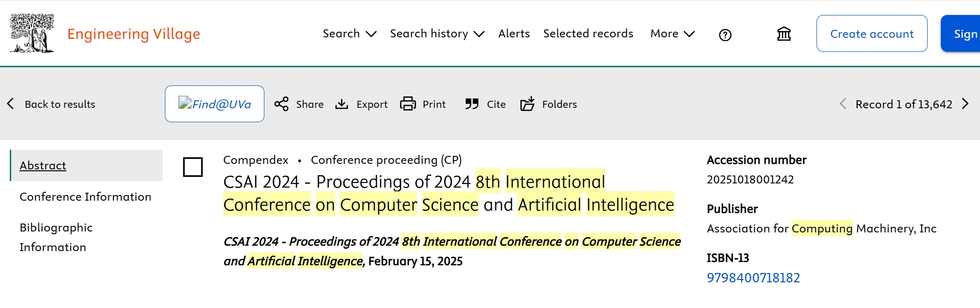Switch to Conference Information section

pyautogui.click(x=85, y=197)
